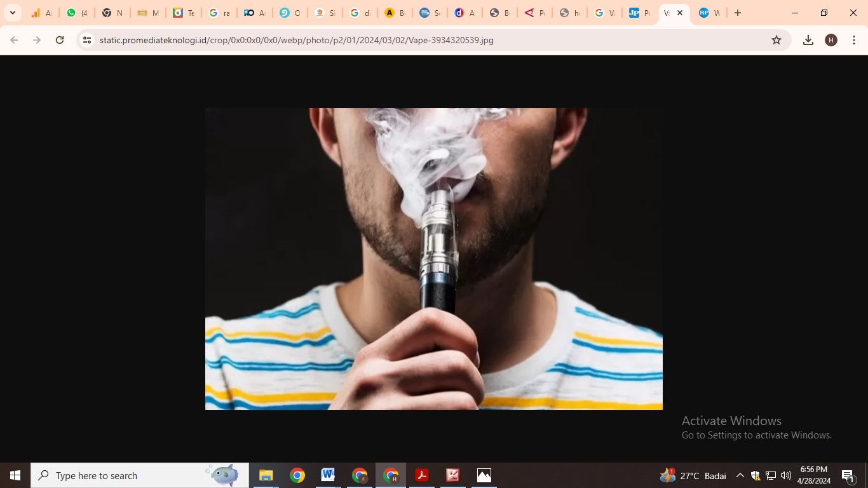The width and height of the screenshot is (868, 488).
Task: Open Chrome downloads panel
Action: 808,40
